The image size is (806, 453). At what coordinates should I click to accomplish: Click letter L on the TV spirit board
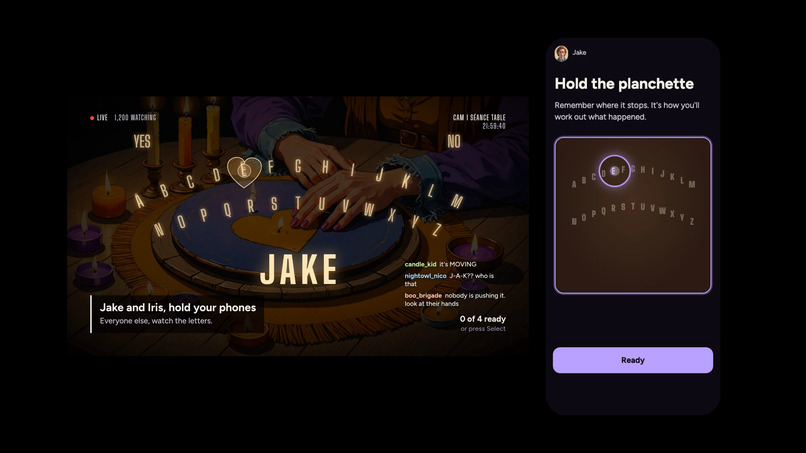431,191
